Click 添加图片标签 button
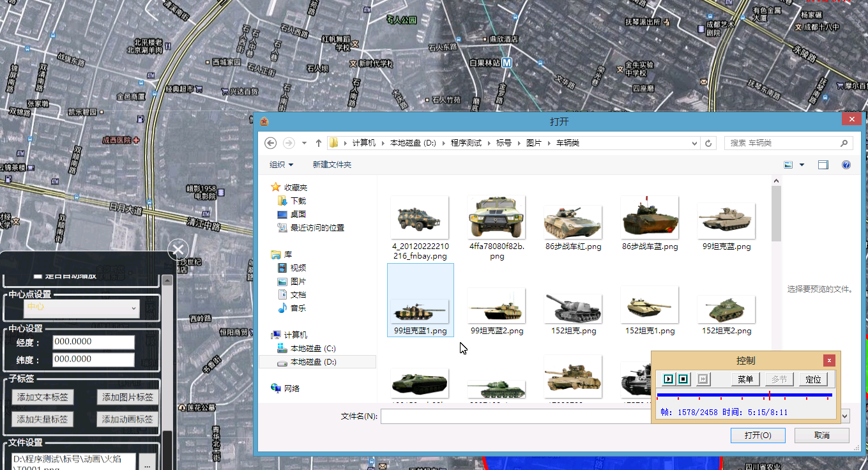The width and height of the screenshot is (868, 470). (x=128, y=397)
